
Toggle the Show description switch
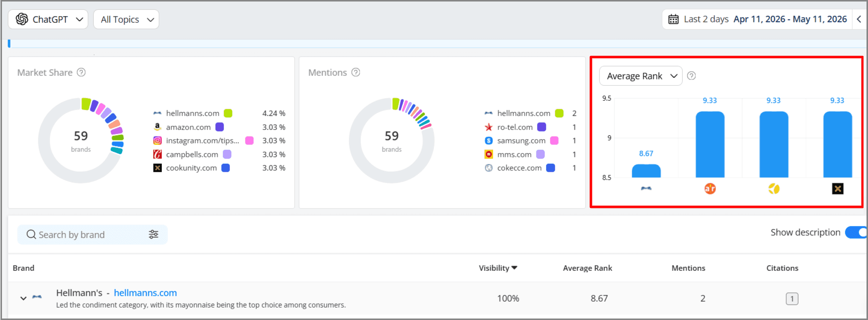tap(856, 232)
